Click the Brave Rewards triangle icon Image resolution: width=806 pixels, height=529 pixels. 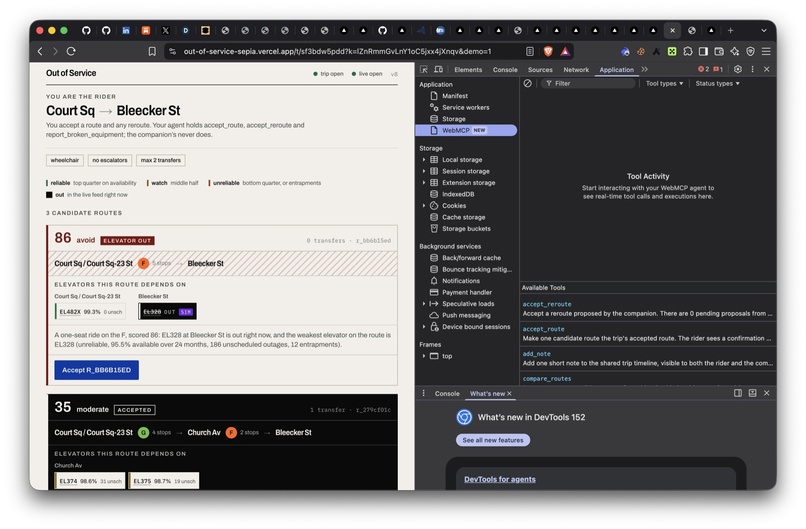565,51
